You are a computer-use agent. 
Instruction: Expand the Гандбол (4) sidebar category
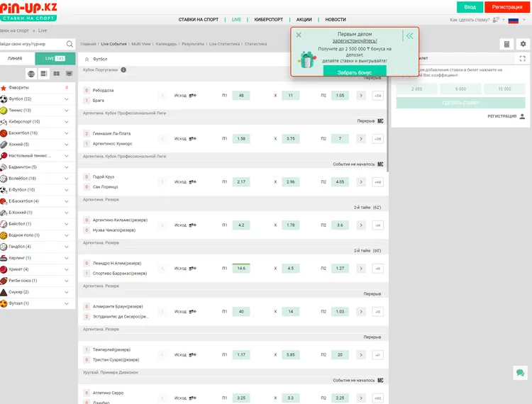tap(67, 247)
